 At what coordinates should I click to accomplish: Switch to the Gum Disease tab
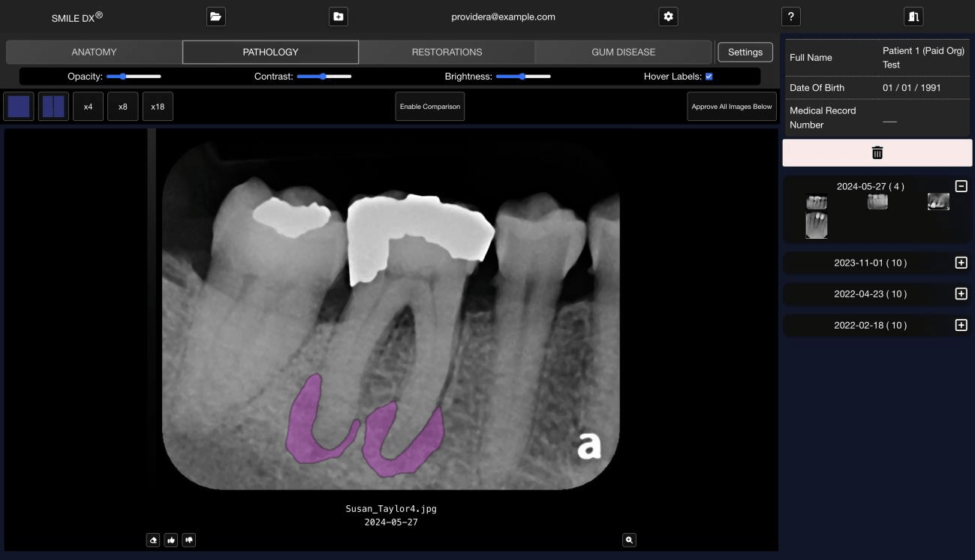[623, 52]
